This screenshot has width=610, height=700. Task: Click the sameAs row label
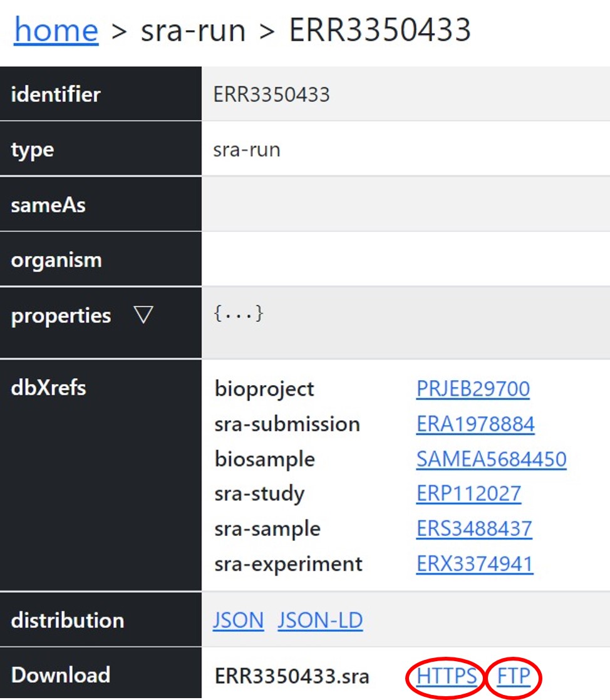pyautogui.click(x=48, y=205)
